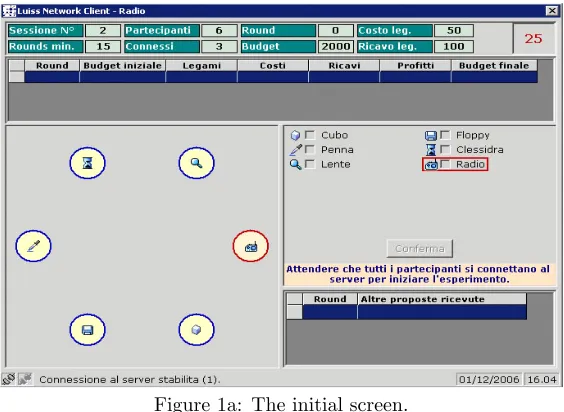564x412 pixels.
Task: Click the Profitti column header
Action: 415,65
